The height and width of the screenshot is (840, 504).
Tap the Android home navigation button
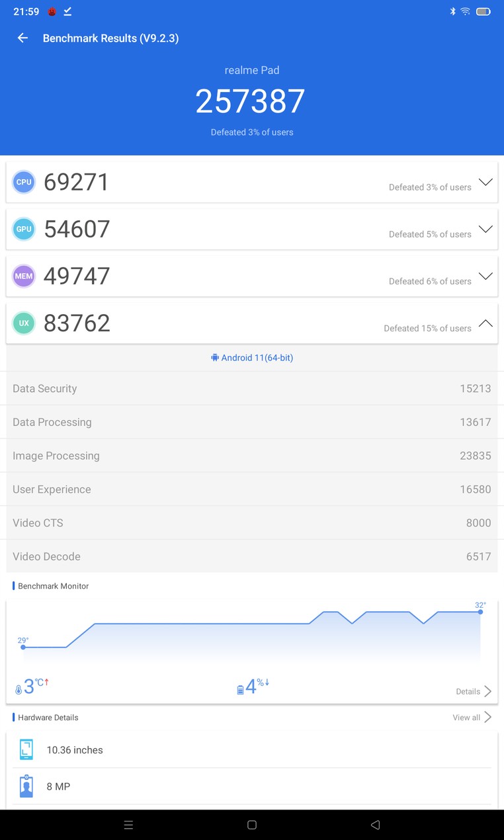[x=252, y=825]
